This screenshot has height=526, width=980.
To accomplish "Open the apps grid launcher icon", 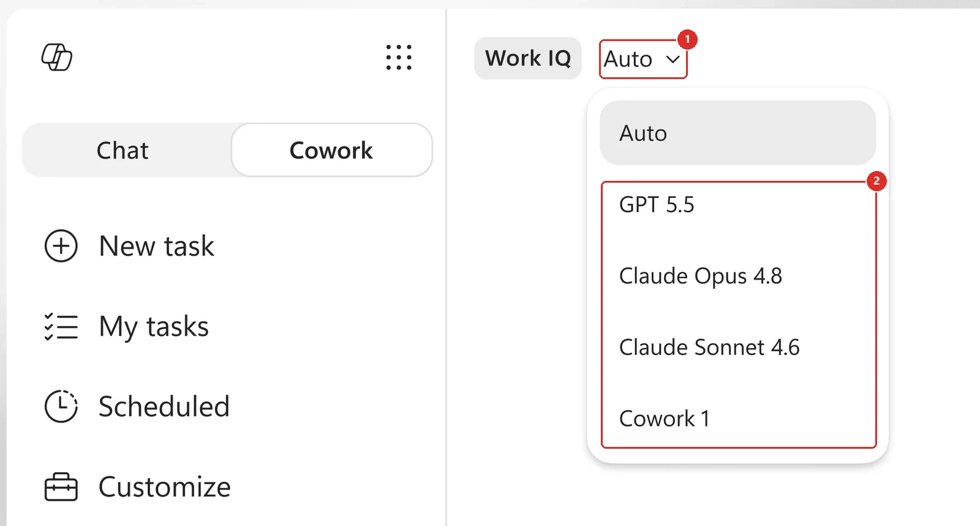I will [x=399, y=58].
